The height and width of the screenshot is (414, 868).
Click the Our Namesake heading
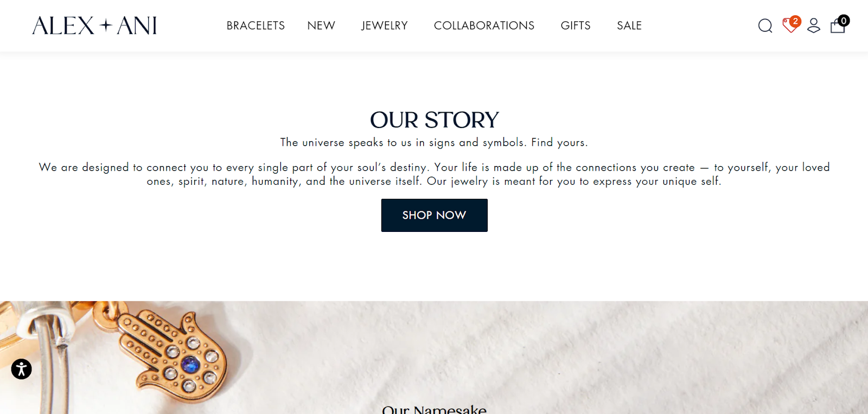(434, 409)
